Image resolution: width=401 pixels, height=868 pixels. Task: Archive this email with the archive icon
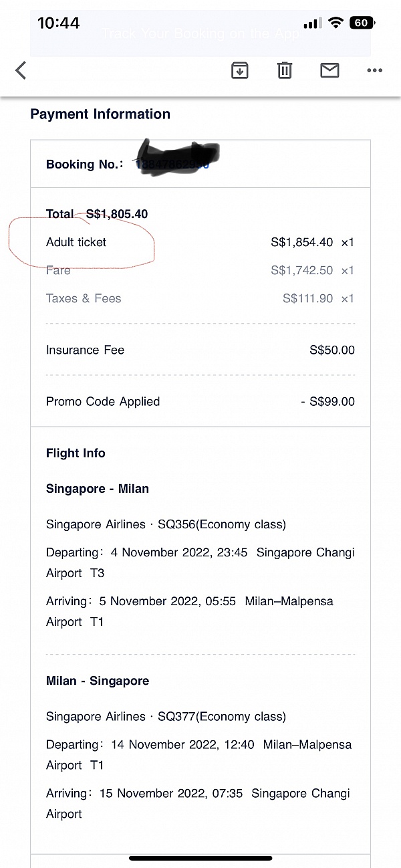[x=239, y=70]
